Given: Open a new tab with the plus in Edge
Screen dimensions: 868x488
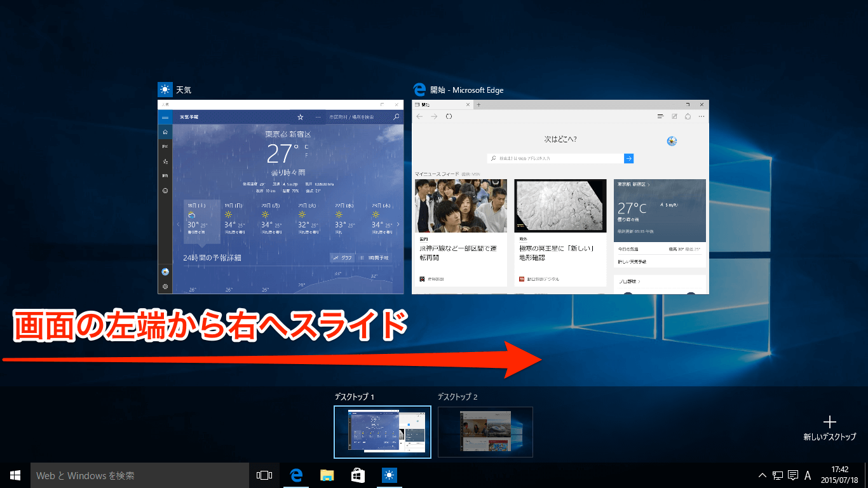Looking at the screenshot, I should coord(478,104).
